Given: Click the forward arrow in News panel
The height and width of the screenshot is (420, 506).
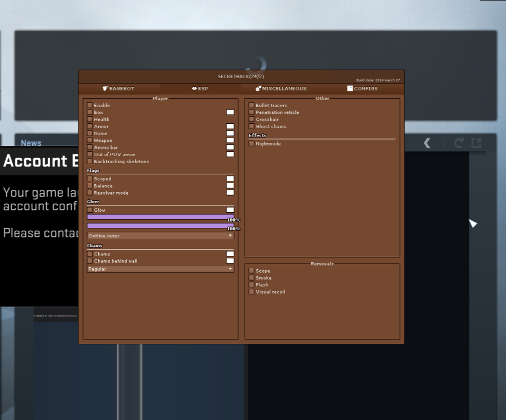Looking at the screenshot, I should click(443, 143).
